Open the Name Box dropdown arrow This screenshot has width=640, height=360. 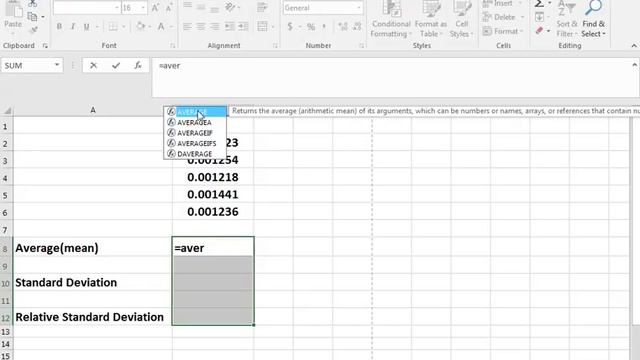[57, 65]
